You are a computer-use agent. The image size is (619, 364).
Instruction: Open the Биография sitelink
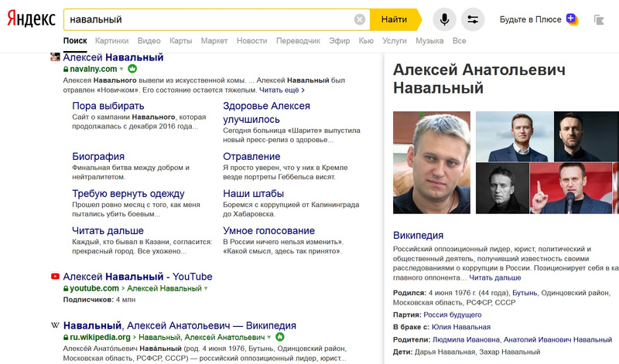coord(98,156)
